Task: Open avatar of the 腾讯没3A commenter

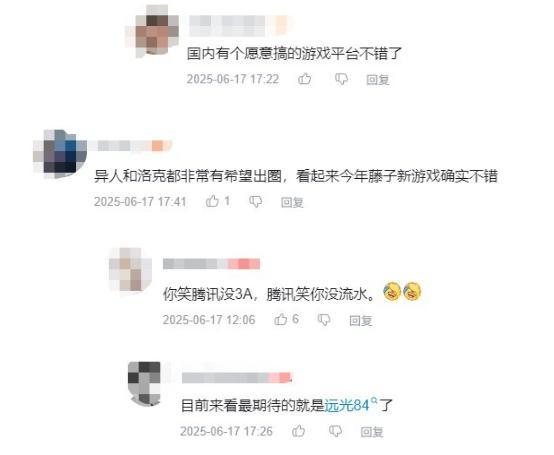Action: coord(130,270)
